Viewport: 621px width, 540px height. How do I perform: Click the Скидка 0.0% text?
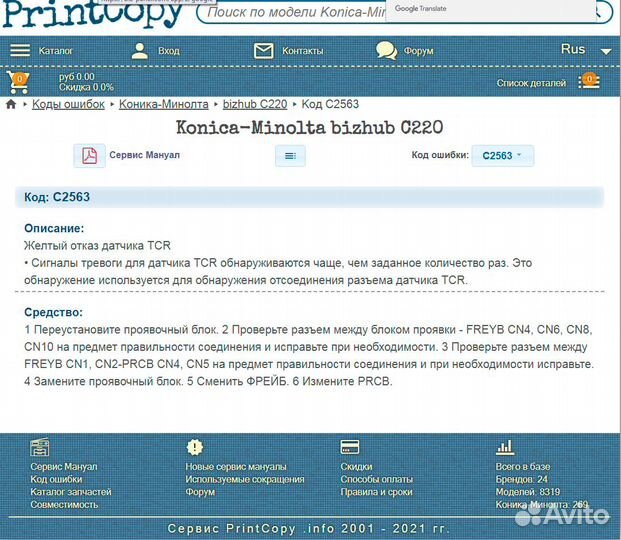pyautogui.click(x=86, y=87)
